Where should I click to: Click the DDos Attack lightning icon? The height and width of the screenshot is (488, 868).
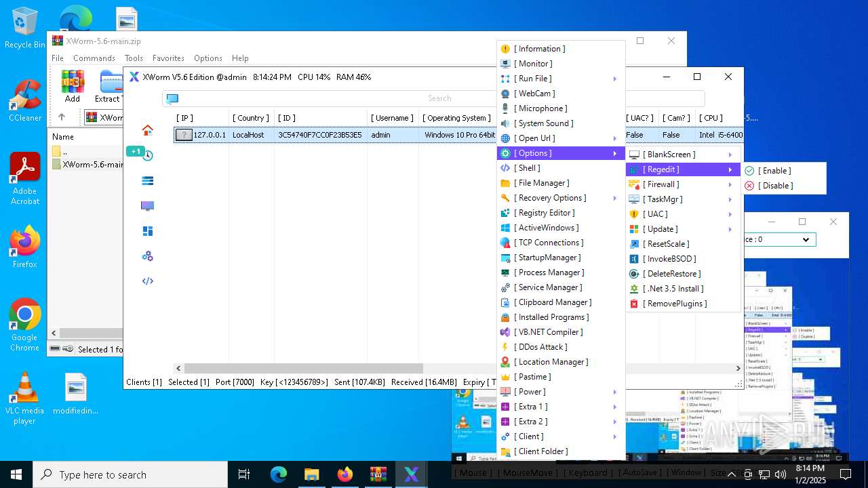505,347
